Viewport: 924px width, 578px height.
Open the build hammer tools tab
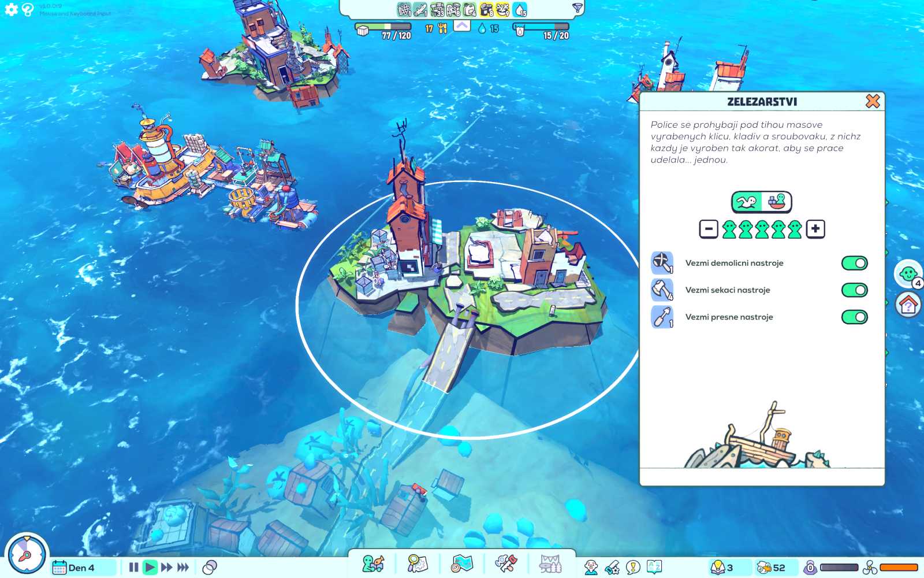coord(506,564)
